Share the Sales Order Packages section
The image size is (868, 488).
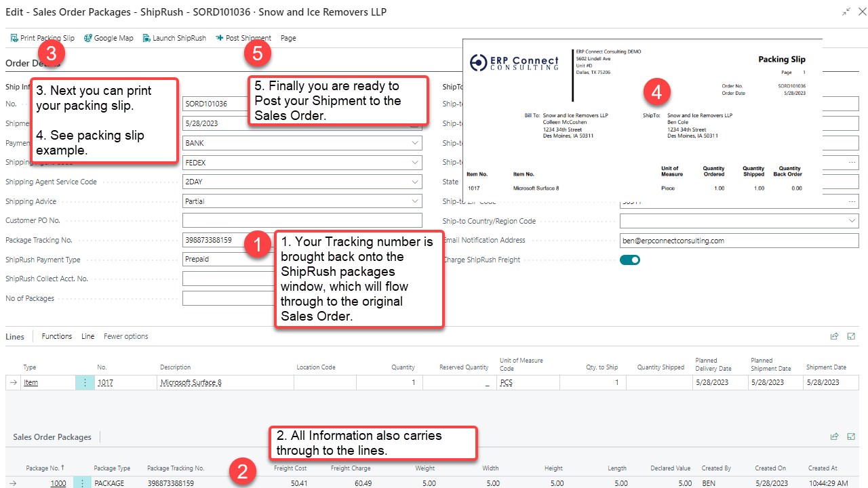point(835,436)
